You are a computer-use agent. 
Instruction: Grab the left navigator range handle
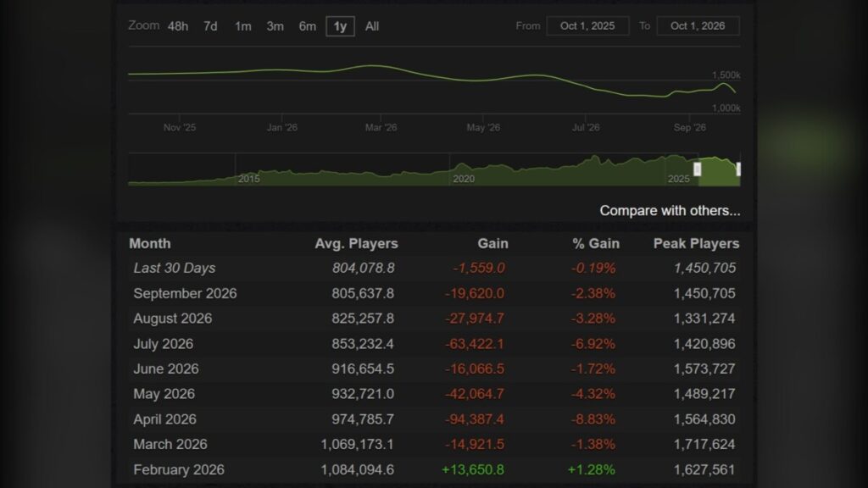click(697, 169)
